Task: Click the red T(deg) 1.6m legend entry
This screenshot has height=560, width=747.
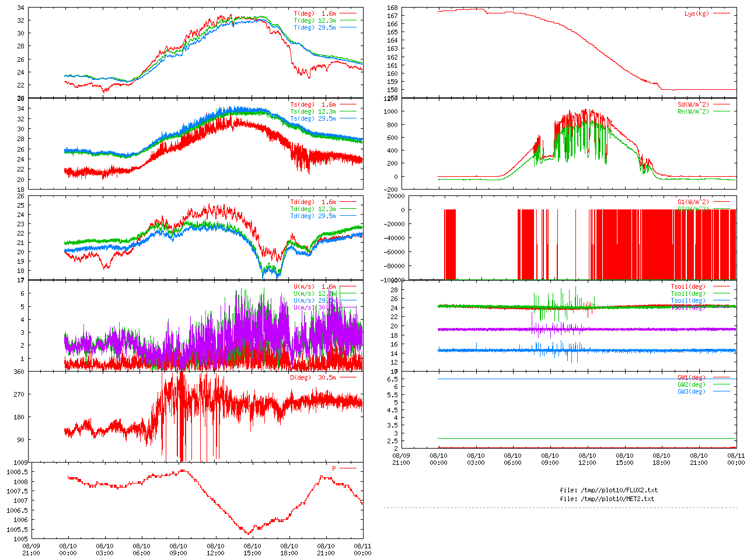Action: pyautogui.click(x=315, y=13)
